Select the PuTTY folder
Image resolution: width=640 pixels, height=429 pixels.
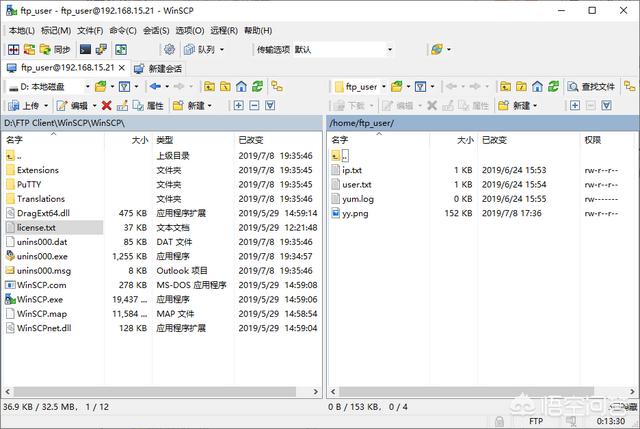tap(29, 184)
